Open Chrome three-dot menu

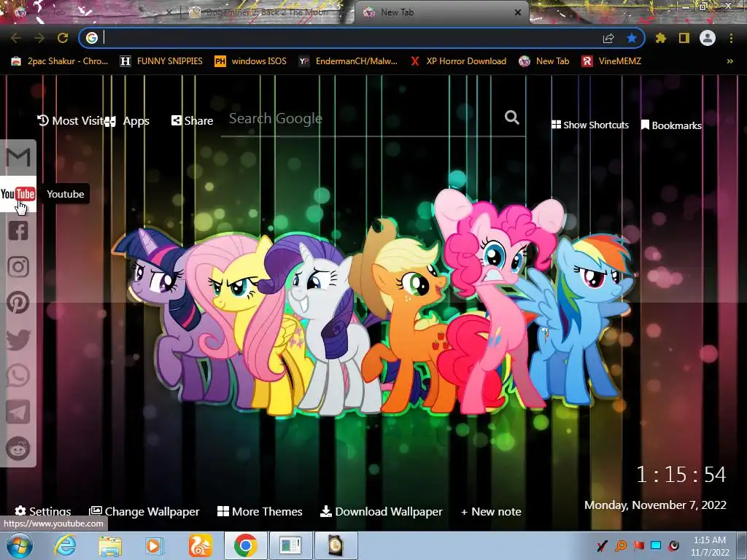(x=731, y=38)
